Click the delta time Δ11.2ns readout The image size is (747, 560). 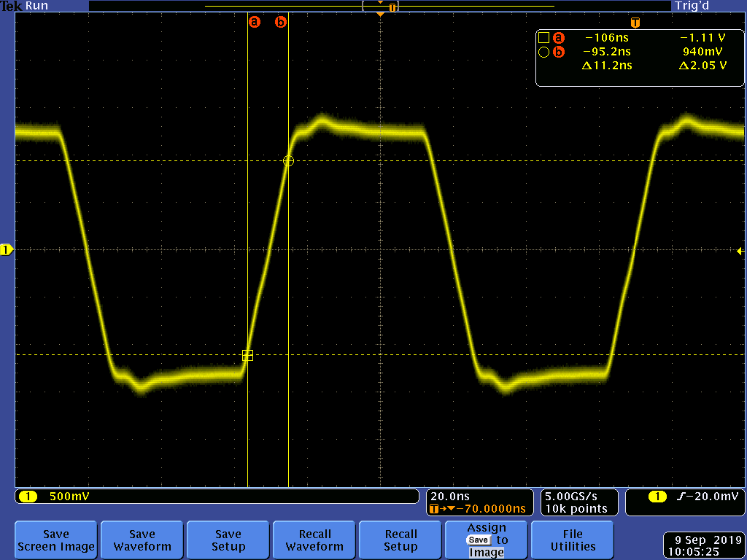[607, 65]
